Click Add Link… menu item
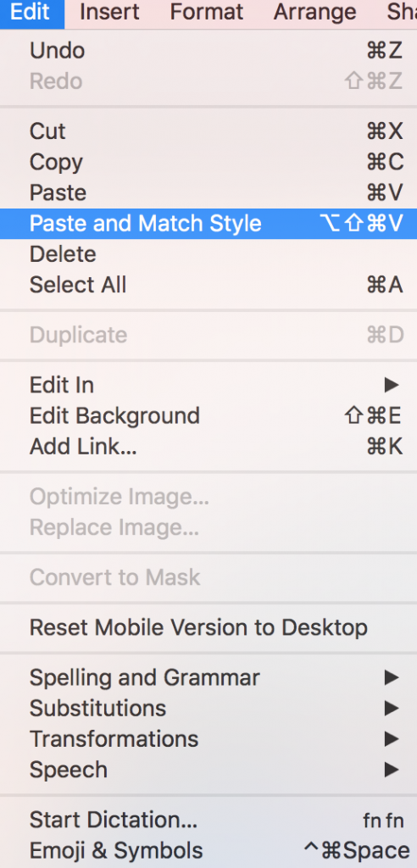This screenshot has height=868, width=417. point(208,447)
